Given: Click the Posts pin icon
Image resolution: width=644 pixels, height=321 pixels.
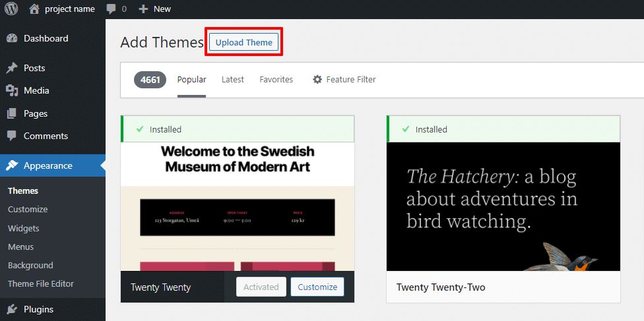Looking at the screenshot, I should [11, 68].
